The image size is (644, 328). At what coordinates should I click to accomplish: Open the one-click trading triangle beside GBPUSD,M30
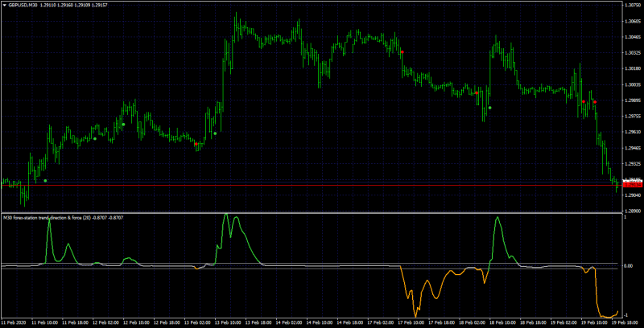5,6
